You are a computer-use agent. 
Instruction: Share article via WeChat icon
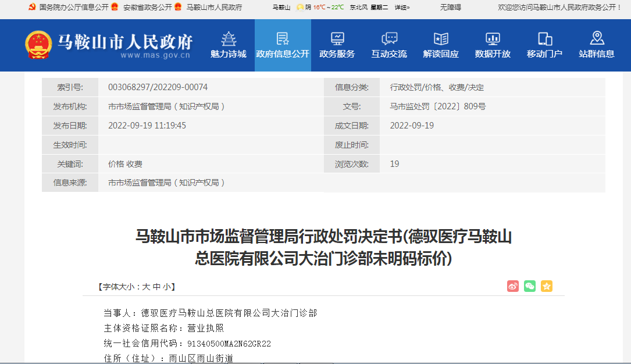pyautogui.click(x=529, y=286)
